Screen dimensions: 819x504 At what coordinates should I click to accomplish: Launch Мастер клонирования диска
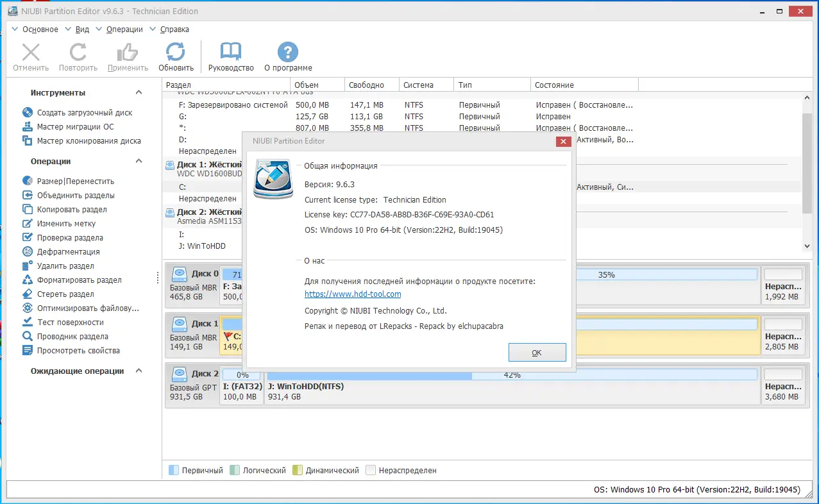point(81,140)
